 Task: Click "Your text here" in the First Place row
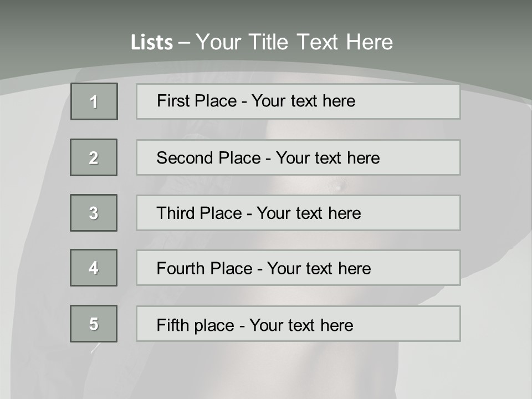(x=303, y=101)
